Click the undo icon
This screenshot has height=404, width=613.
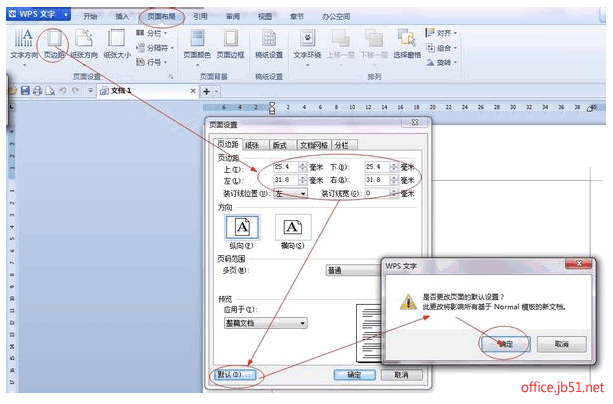tap(63, 91)
